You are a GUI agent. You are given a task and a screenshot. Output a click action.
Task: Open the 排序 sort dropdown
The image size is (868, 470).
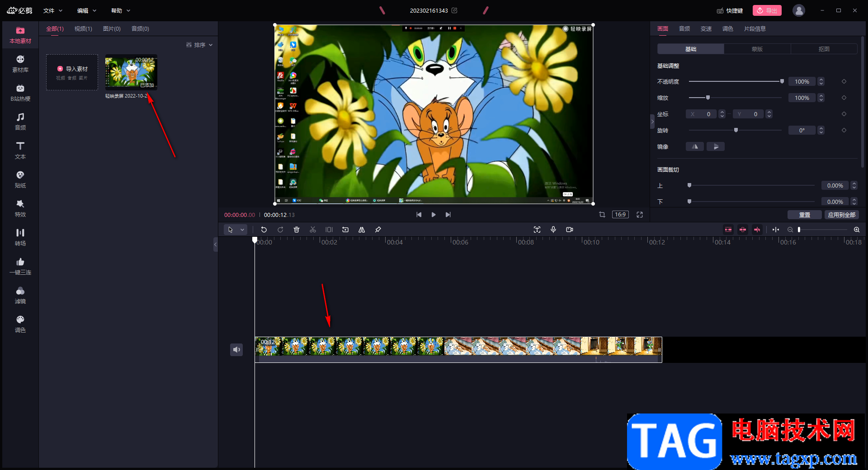click(199, 45)
